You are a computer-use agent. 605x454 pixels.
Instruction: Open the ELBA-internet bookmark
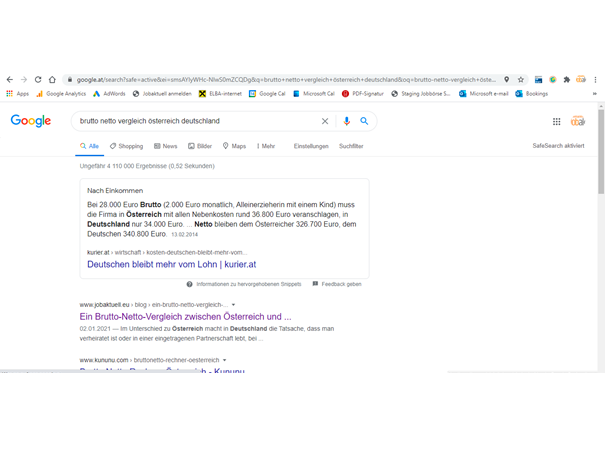click(220, 94)
